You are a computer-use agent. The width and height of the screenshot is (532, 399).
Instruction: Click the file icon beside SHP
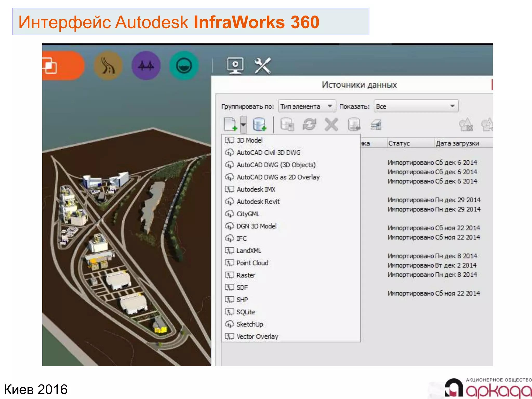[229, 300]
